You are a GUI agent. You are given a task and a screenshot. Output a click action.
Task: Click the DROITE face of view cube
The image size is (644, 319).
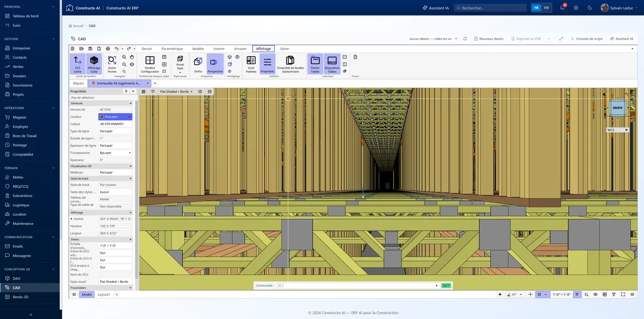(618, 108)
